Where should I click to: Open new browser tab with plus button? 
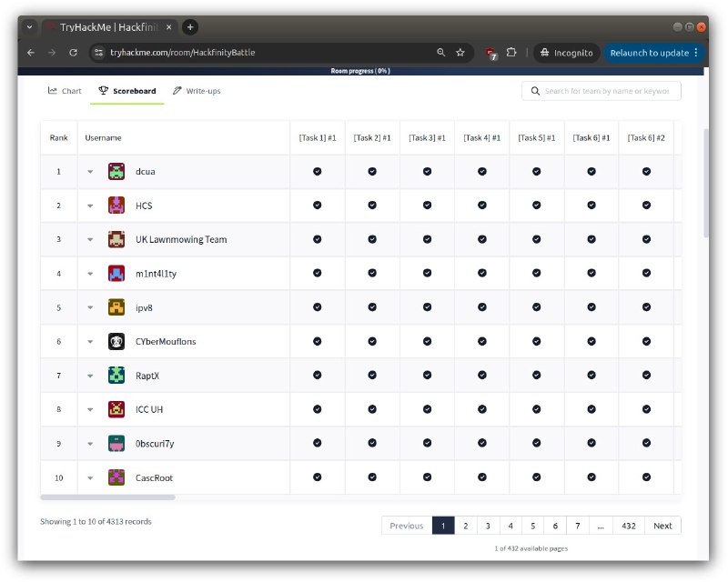pos(190,27)
